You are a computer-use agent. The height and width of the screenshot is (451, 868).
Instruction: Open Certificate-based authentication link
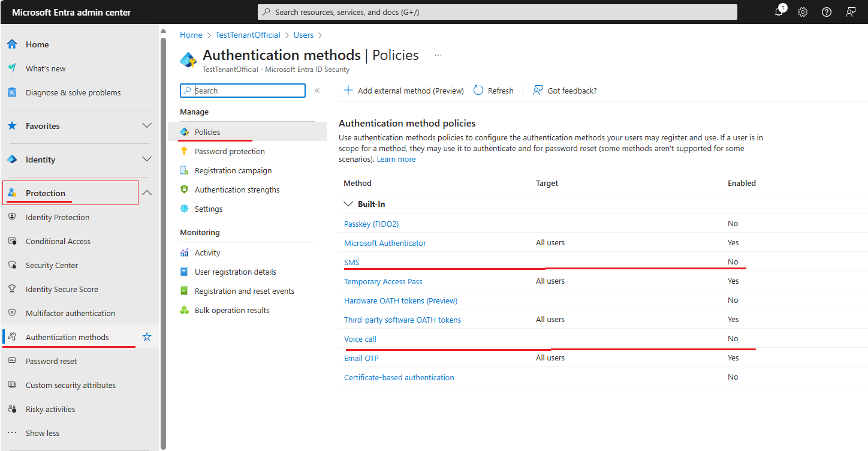pos(399,377)
